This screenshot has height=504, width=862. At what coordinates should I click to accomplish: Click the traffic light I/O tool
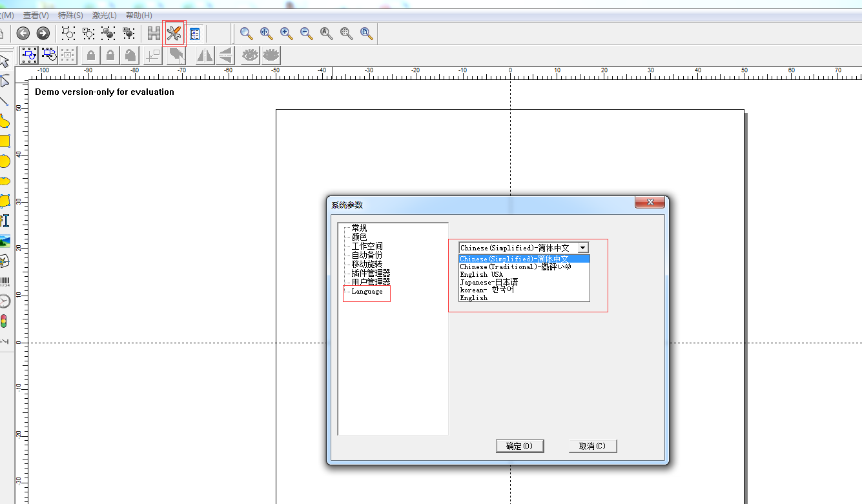click(5, 321)
